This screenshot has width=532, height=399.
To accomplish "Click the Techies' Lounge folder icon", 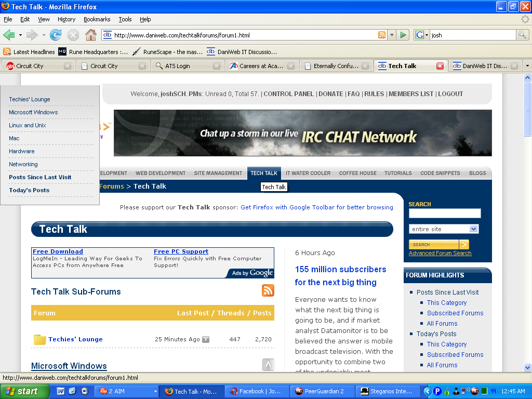I will click(39, 339).
